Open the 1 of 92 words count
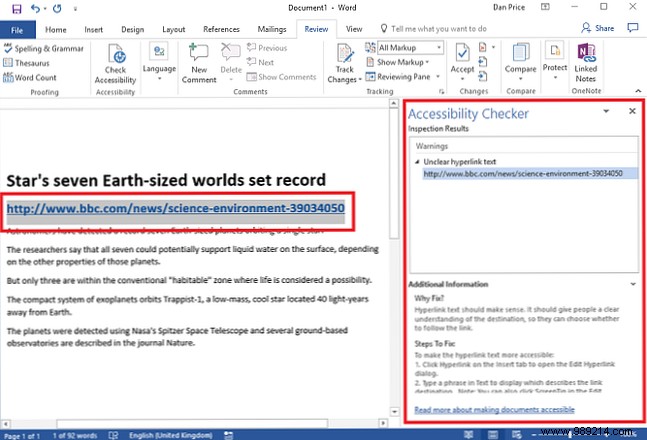Screen dimensions: 647x440 click(x=75, y=435)
